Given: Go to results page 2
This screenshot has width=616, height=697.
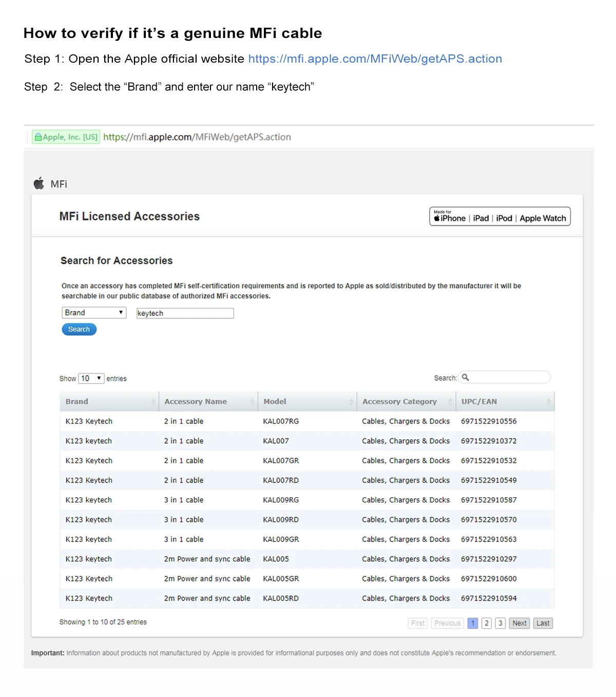Looking at the screenshot, I should [487, 623].
